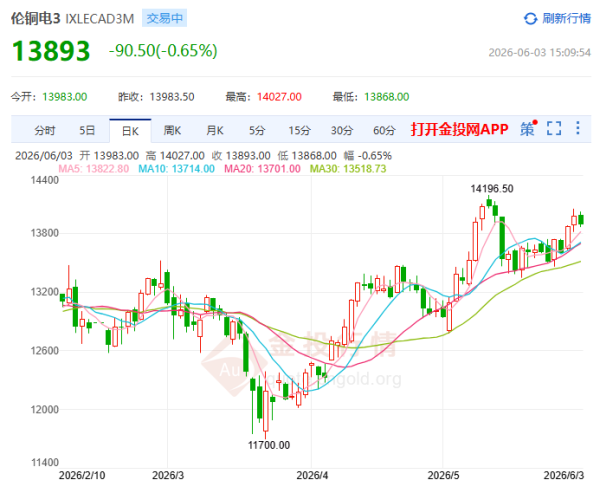
Task: Click the 2026/5 date axis label
Action: tap(443, 475)
